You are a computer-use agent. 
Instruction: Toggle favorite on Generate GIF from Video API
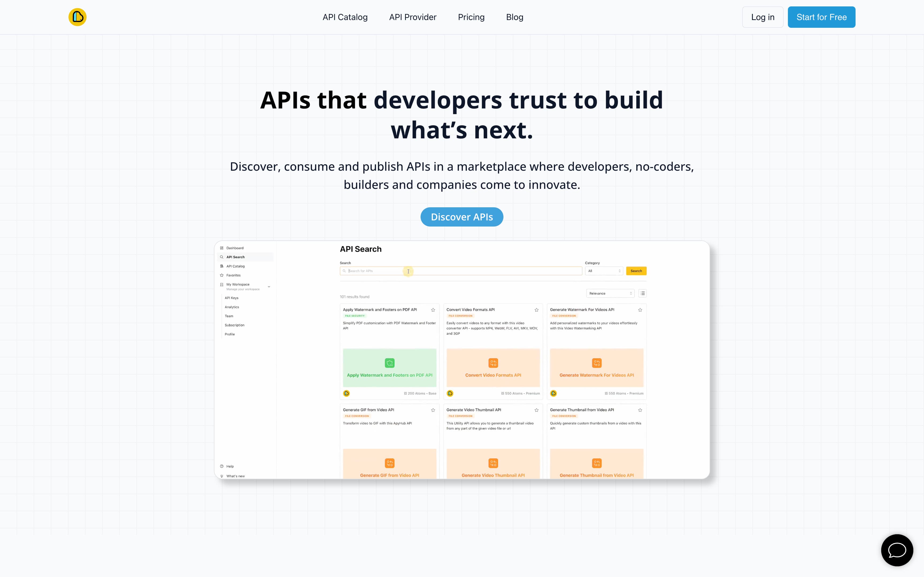433,410
